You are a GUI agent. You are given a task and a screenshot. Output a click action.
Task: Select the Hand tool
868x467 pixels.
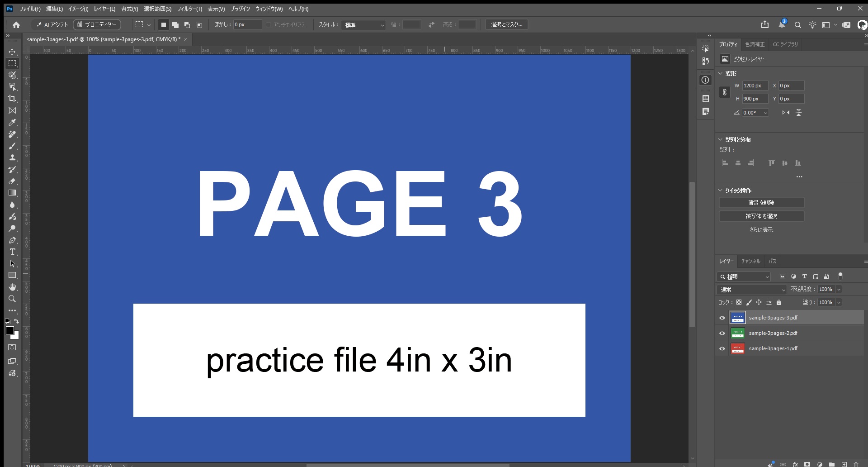(12, 287)
